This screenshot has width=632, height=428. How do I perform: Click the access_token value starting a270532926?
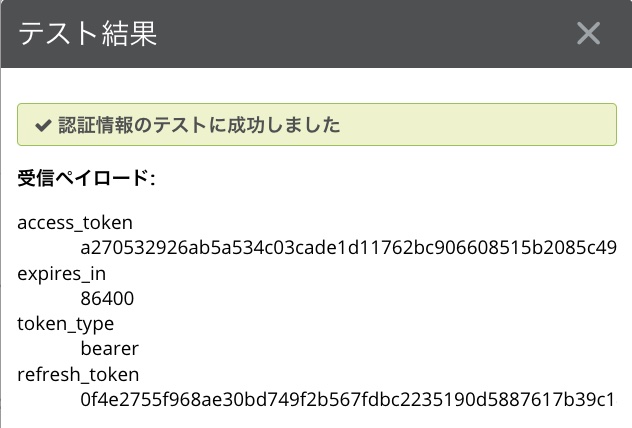(x=348, y=247)
